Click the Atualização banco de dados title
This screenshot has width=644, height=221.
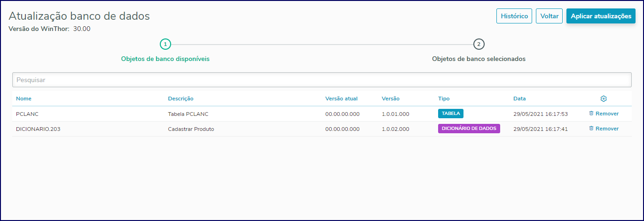[79, 16]
